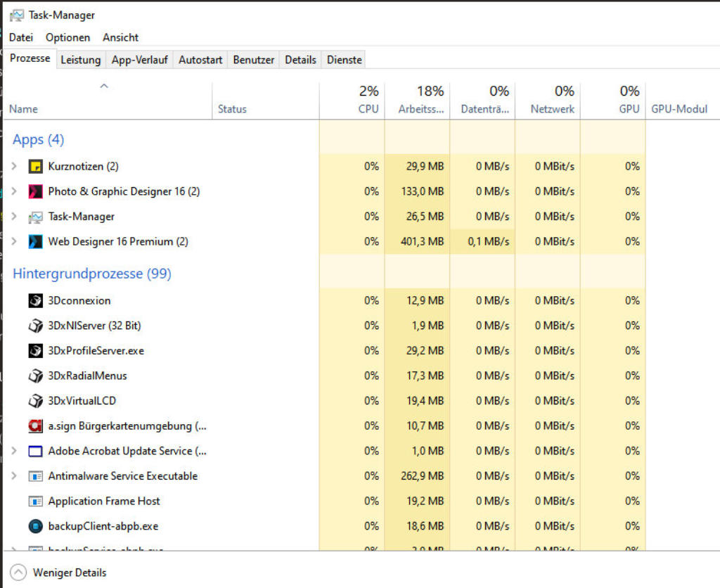Expand the Kurznotizen process group
The width and height of the screenshot is (720, 588).
click(14, 166)
